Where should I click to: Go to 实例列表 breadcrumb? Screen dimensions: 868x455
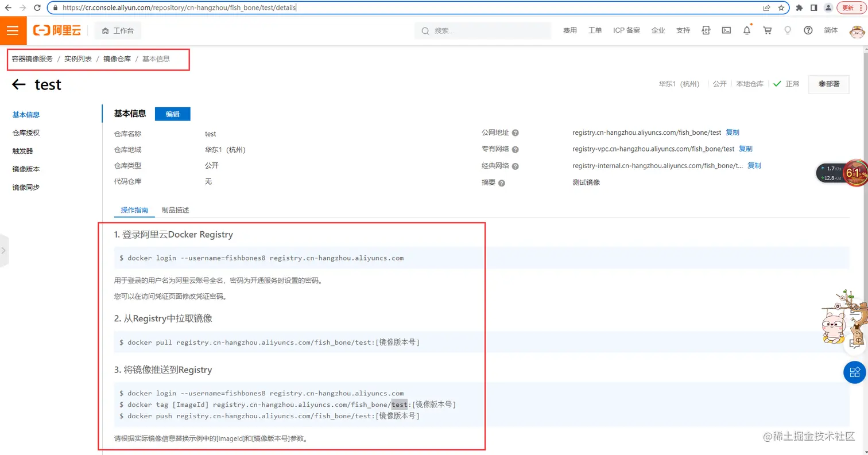pos(78,59)
